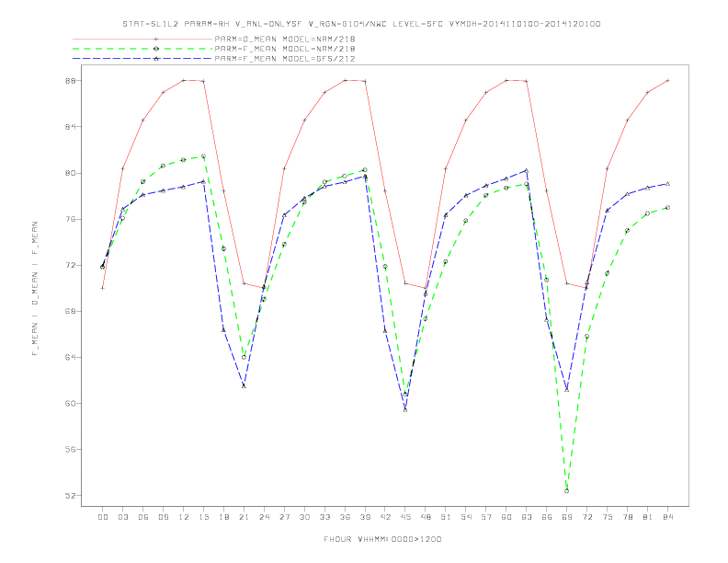Click x-axis tick label 66
This screenshot has height=563, width=728.
(547, 517)
